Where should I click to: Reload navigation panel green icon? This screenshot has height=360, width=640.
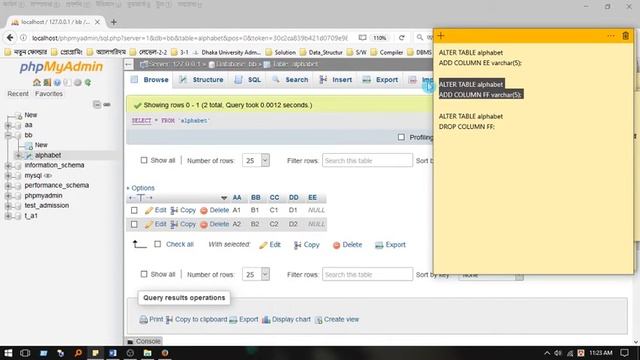[x=88, y=82]
